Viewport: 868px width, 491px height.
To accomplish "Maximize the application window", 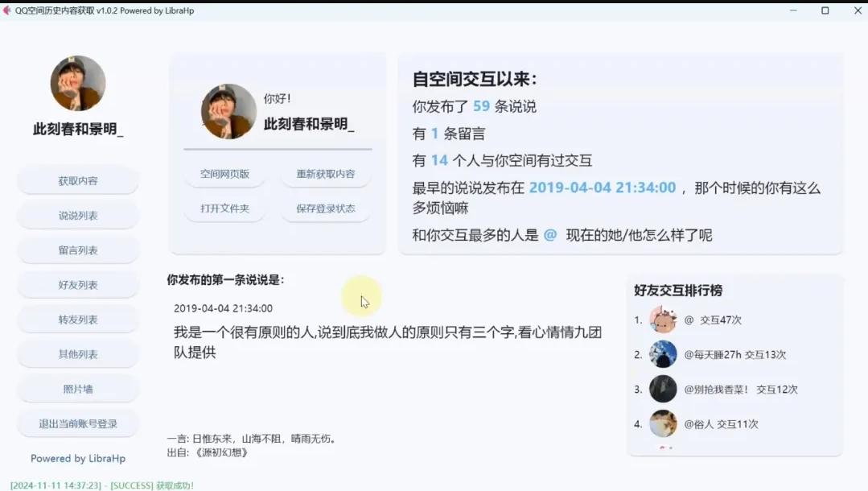I will pos(825,10).
